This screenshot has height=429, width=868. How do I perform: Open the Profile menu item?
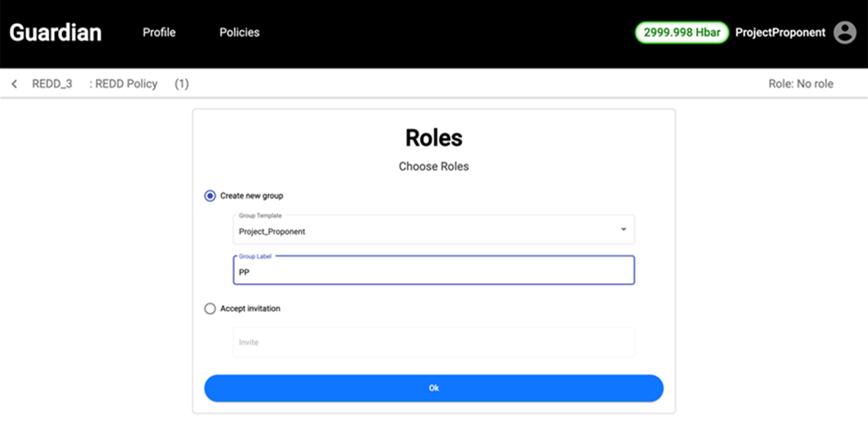[x=159, y=33]
